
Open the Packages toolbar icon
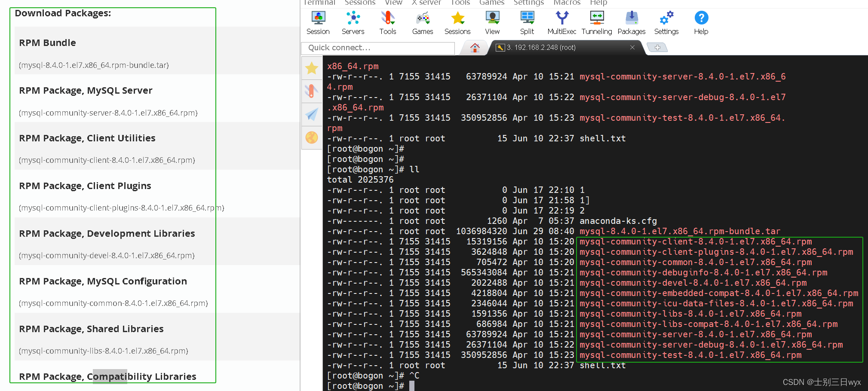(x=632, y=23)
